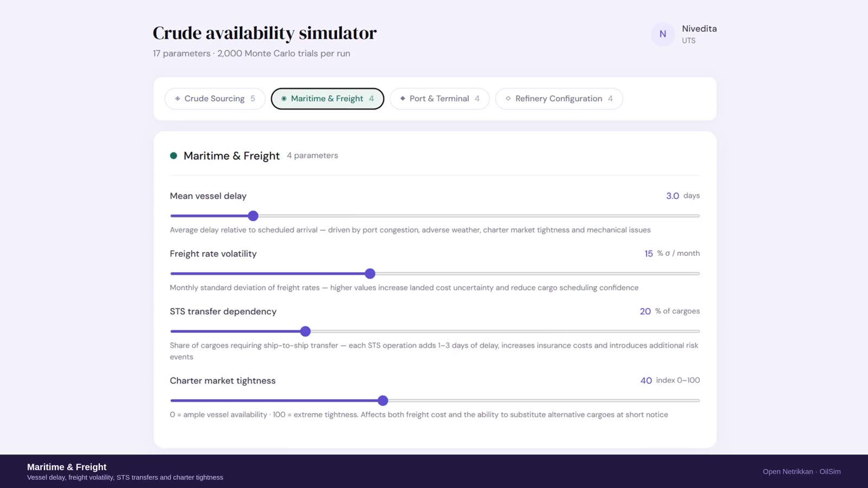Viewport: 868px width, 488px height.
Task: Click the 'index 0–100' unit label
Action: (x=678, y=380)
